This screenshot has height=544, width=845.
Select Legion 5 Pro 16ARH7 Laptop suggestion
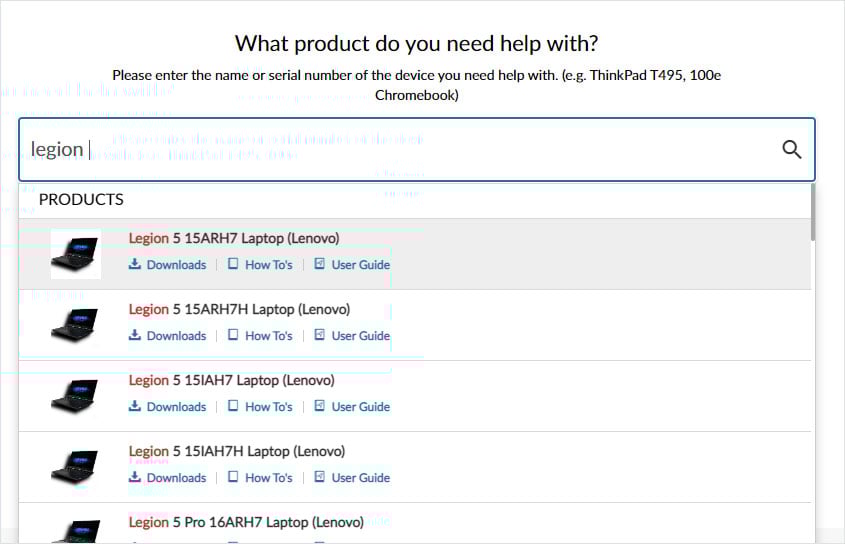[x=247, y=522]
